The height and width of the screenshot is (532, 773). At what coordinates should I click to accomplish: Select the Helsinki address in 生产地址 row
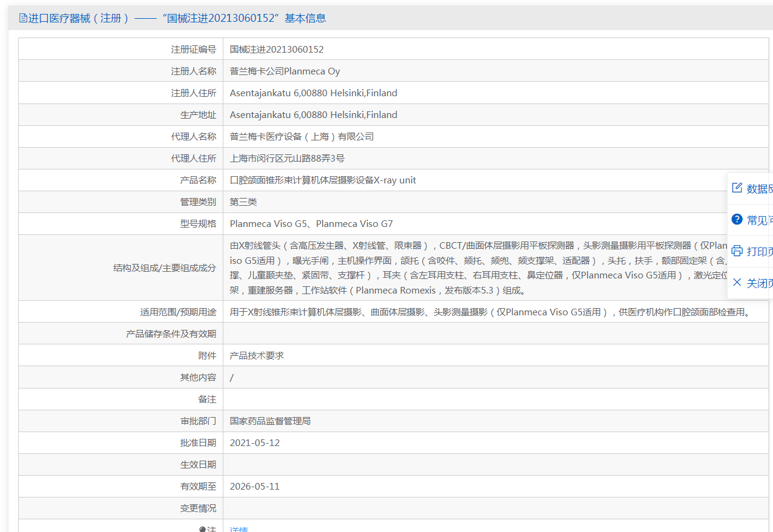click(x=314, y=114)
